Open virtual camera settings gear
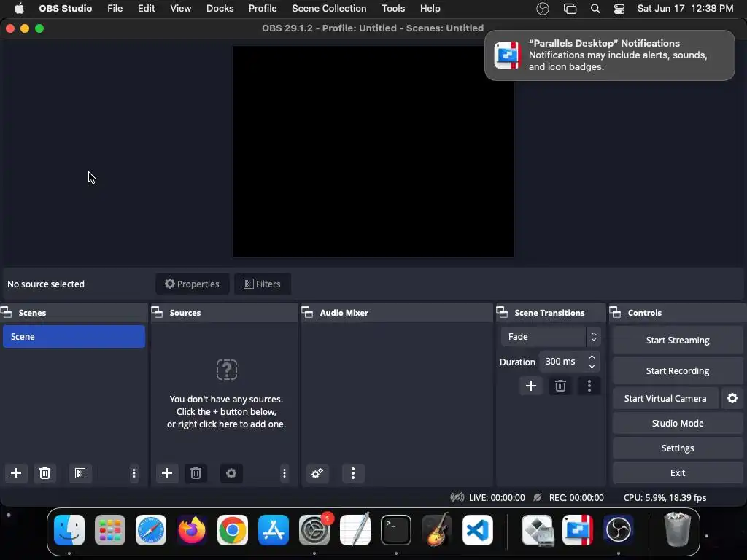The width and height of the screenshot is (747, 560). [x=732, y=399]
